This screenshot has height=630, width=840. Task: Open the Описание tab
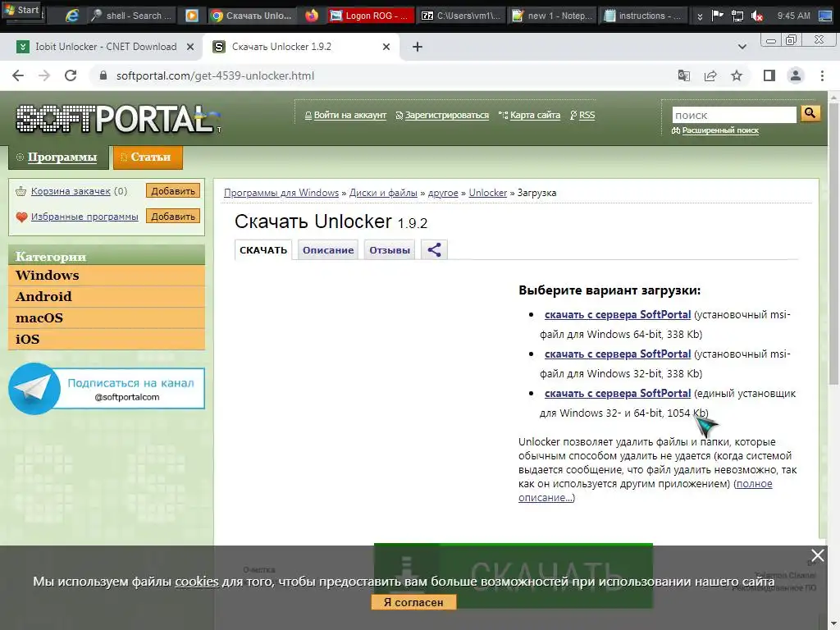tap(328, 250)
